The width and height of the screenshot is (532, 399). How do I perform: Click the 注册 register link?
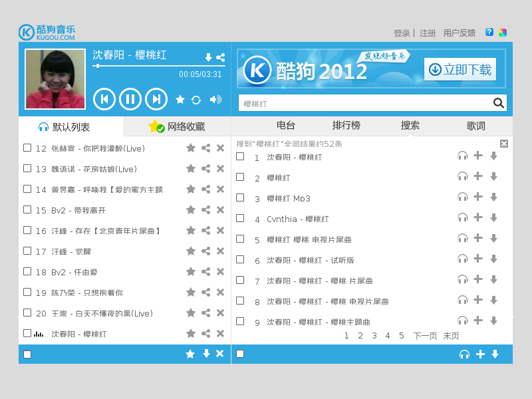(x=428, y=33)
